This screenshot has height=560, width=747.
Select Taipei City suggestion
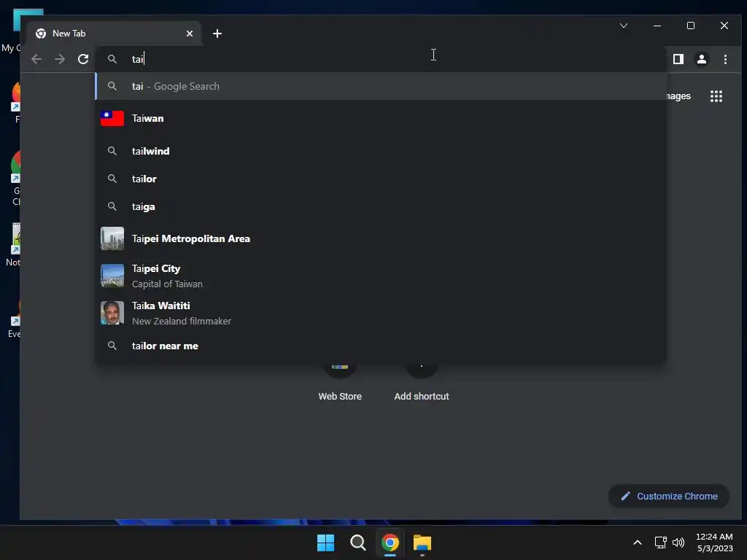381,276
